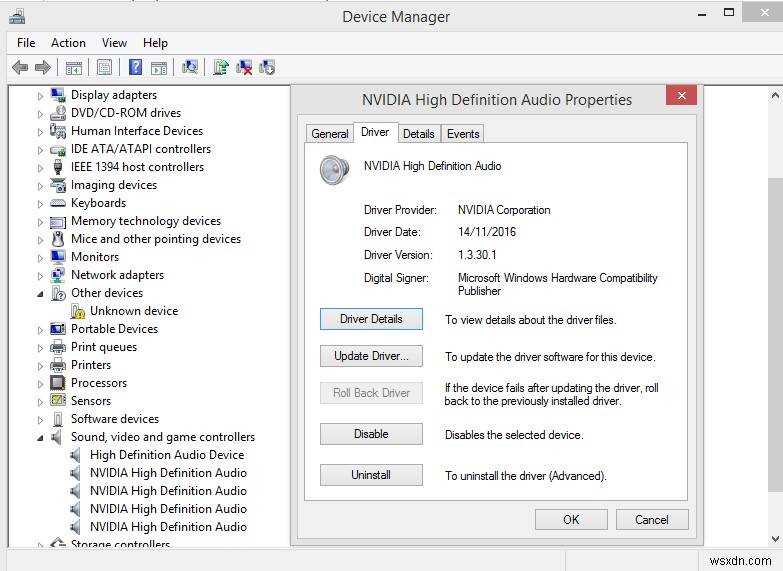Click the Disable button
The width and height of the screenshot is (783, 571).
click(x=371, y=434)
